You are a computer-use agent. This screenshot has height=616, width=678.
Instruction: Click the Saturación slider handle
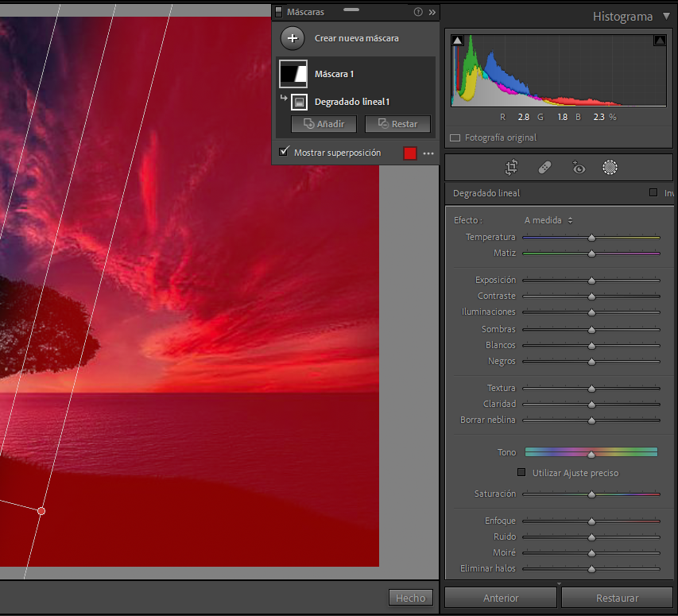tap(591, 494)
